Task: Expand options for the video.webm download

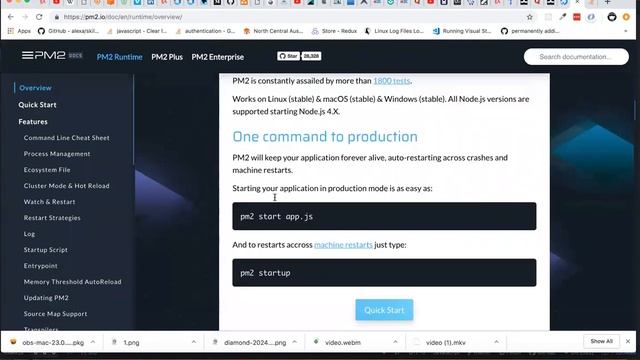Action: 395,342
